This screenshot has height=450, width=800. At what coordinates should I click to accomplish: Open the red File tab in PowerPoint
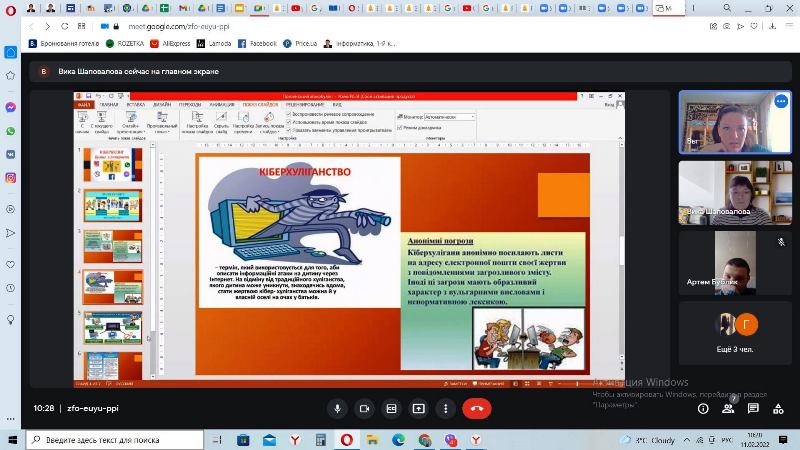point(84,104)
